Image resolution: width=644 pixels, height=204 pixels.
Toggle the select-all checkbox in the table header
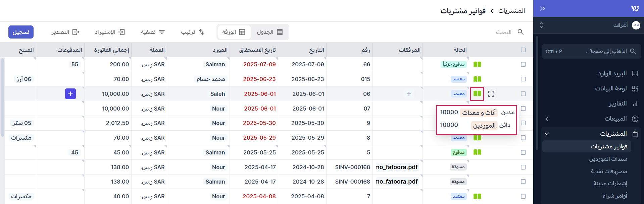click(x=523, y=50)
